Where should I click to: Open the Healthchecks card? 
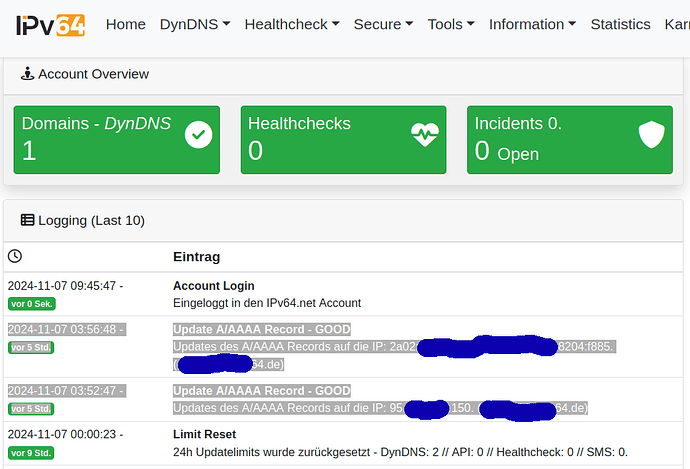[343, 140]
